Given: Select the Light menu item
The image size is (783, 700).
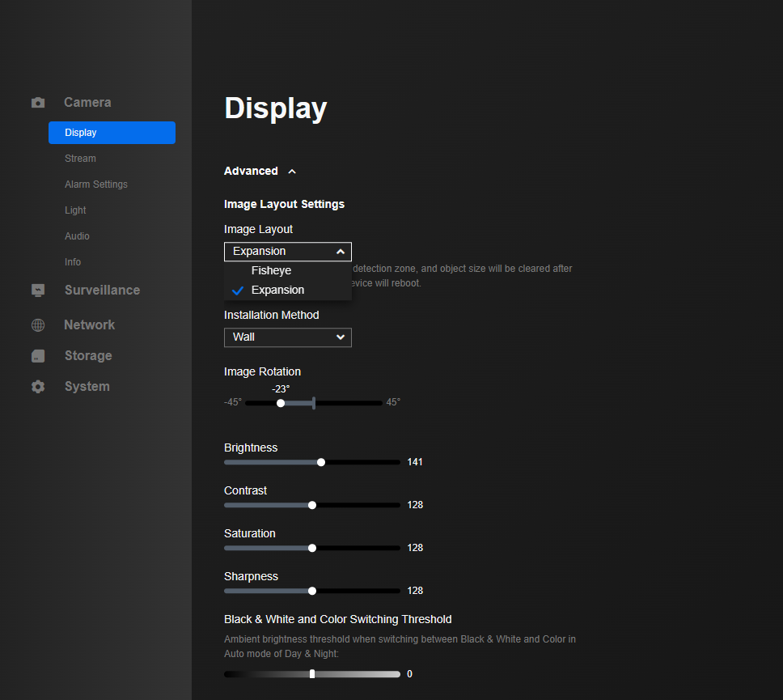Looking at the screenshot, I should 75,210.
